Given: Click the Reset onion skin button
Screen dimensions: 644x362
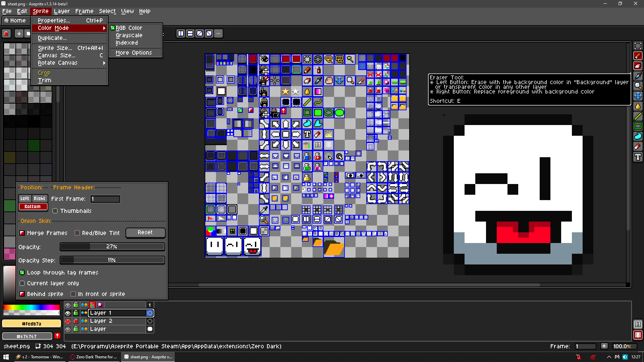Looking at the screenshot, I should (145, 232).
